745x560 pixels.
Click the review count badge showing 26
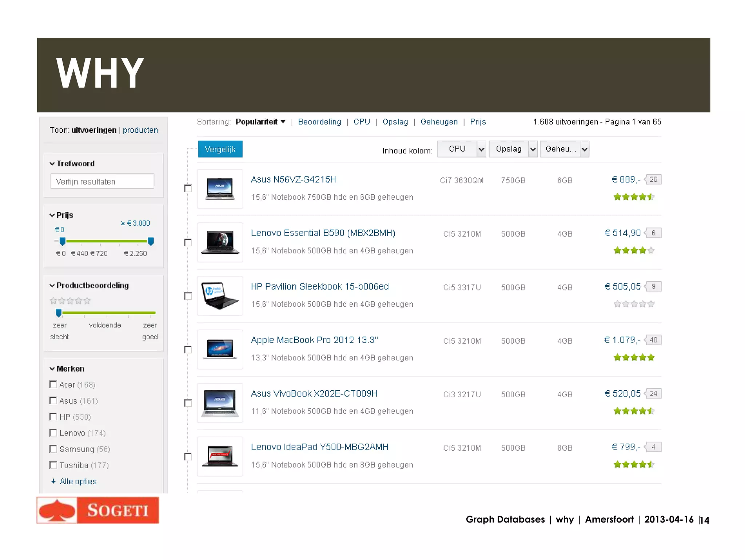[x=653, y=179]
